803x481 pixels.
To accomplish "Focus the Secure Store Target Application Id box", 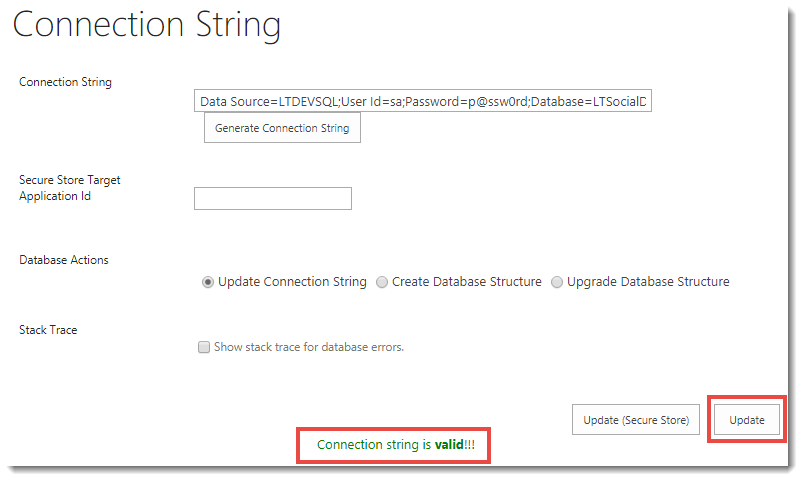I will [x=272, y=199].
